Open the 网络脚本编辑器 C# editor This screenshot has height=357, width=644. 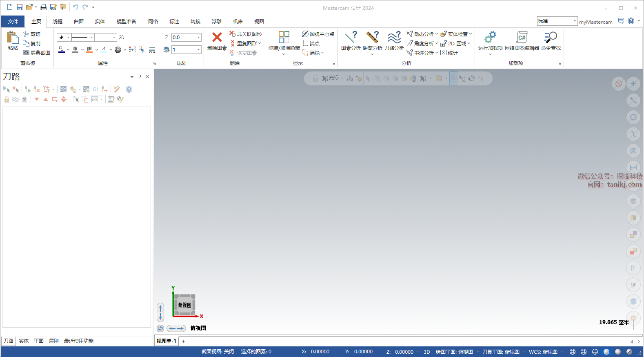coord(522,38)
